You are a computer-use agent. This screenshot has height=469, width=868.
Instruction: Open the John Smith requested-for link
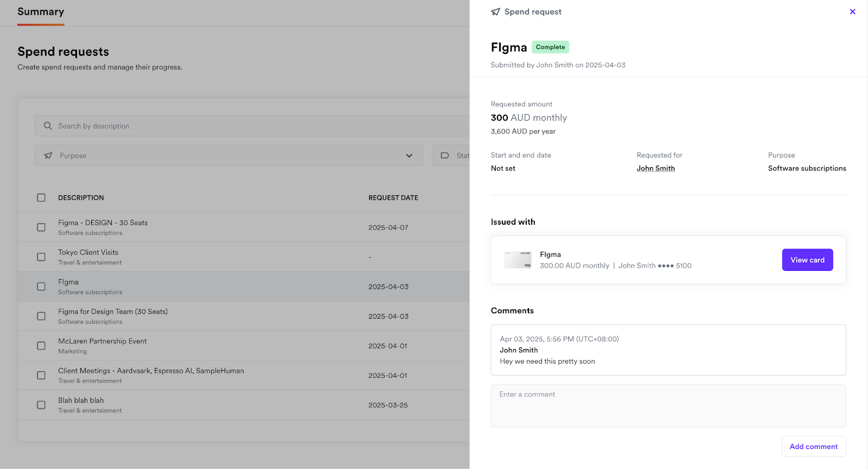coord(655,168)
